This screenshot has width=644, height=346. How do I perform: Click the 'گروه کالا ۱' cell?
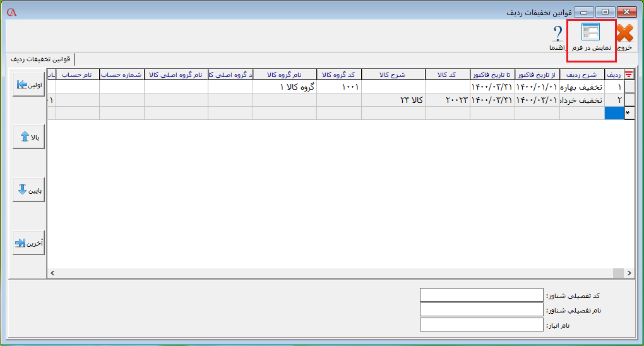(284, 87)
